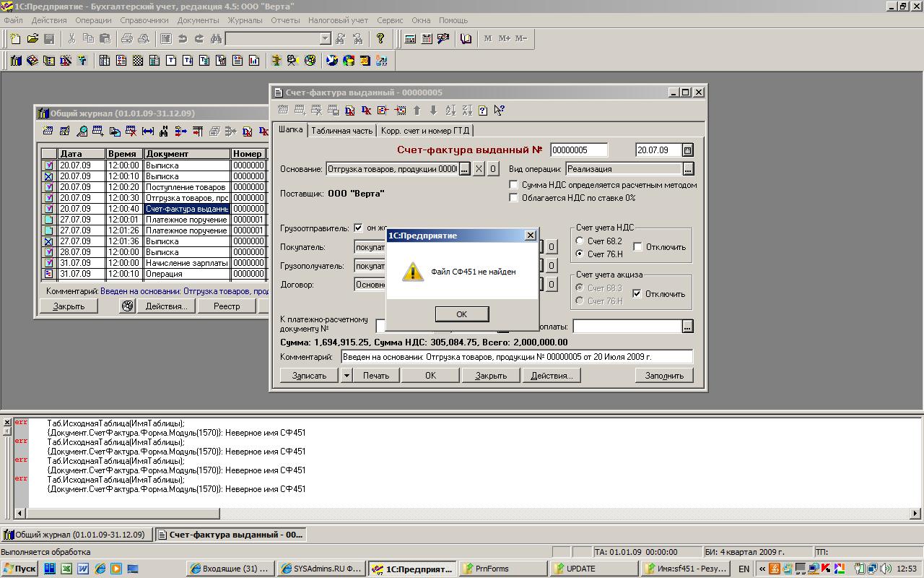The image size is (924, 578).
Task: Click OK in the 'Файл СФ451 не найден' dialog
Action: coord(462,314)
